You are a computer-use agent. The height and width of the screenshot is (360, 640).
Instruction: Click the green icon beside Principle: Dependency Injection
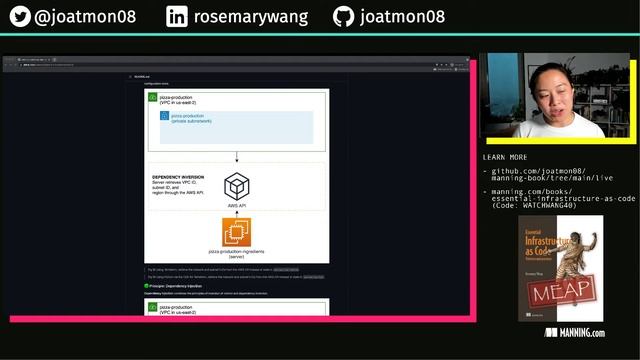pos(146,286)
